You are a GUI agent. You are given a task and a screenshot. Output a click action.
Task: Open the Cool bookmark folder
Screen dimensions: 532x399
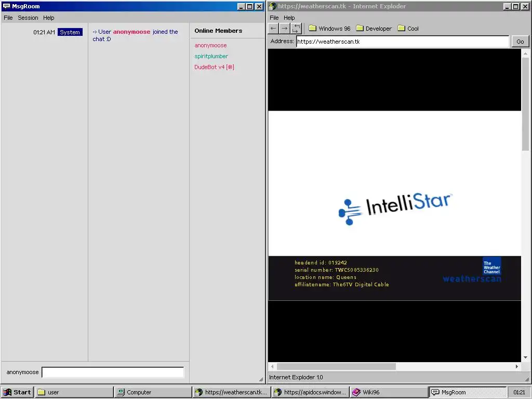(x=408, y=29)
